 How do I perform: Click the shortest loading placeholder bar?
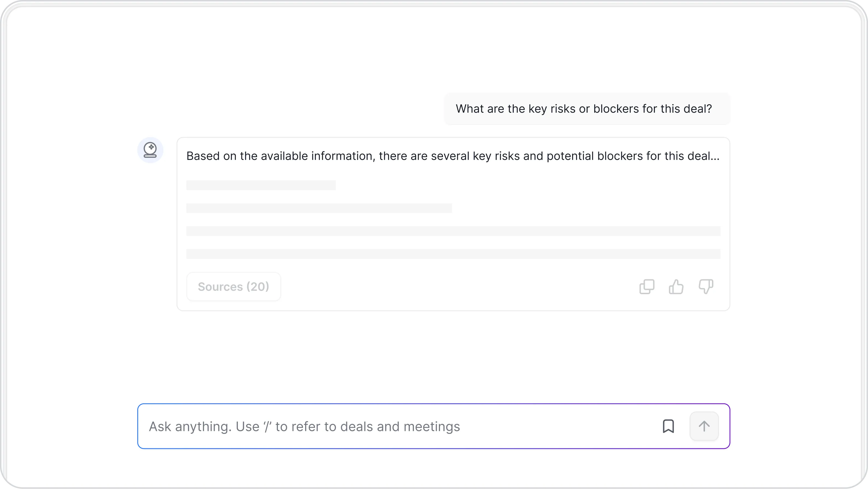[261, 185]
